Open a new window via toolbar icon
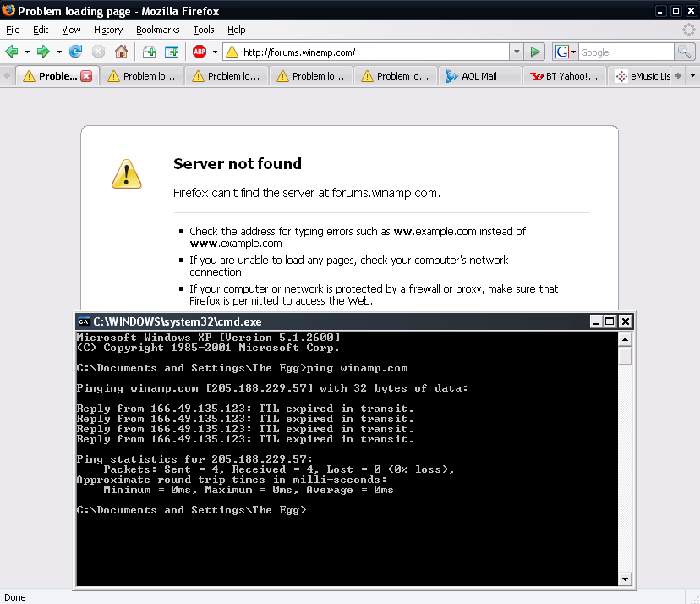The image size is (700, 604). [x=172, y=52]
